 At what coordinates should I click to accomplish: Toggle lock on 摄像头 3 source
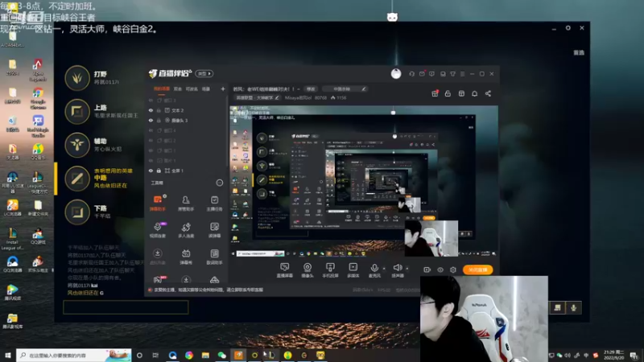coord(159,121)
